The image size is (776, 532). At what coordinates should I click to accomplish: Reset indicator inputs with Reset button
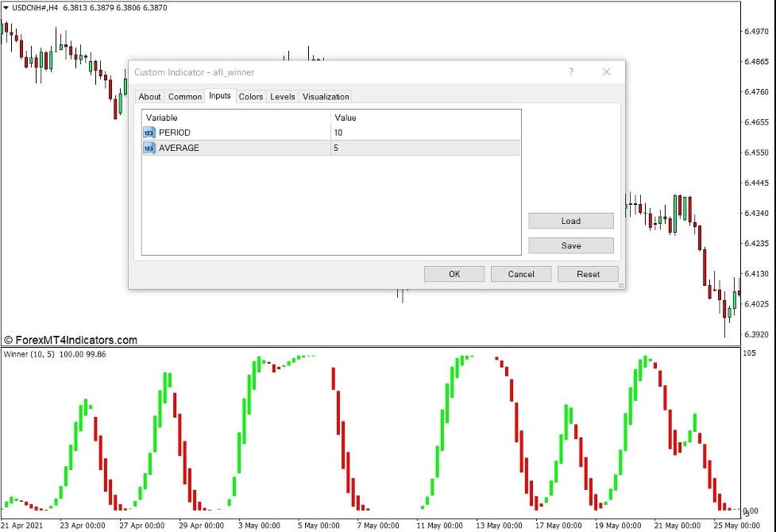pyautogui.click(x=588, y=274)
